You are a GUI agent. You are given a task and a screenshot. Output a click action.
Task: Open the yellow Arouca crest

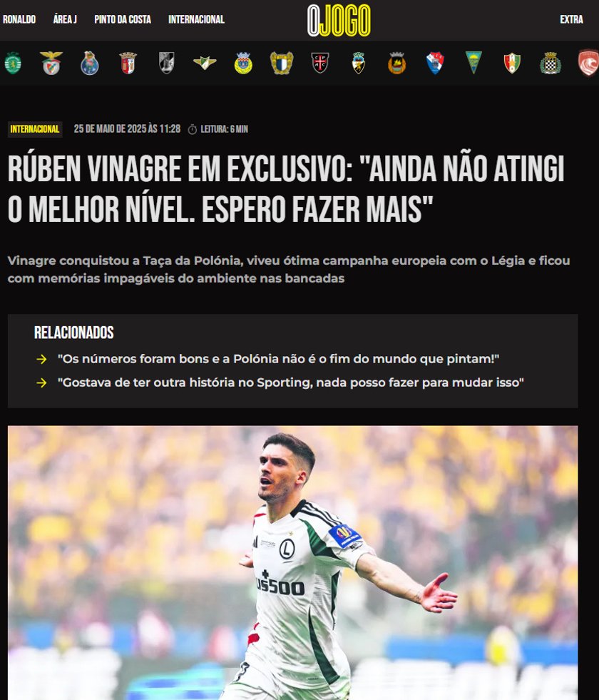[244, 63]
